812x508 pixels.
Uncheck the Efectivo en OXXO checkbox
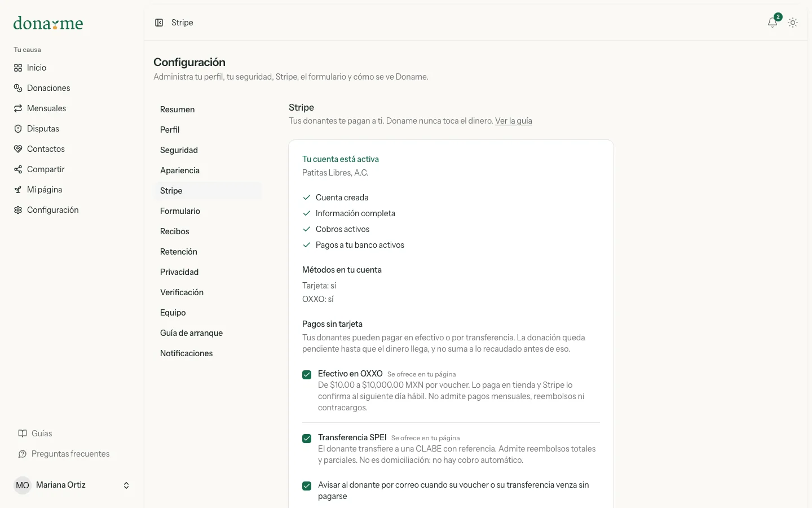point(307,375)
